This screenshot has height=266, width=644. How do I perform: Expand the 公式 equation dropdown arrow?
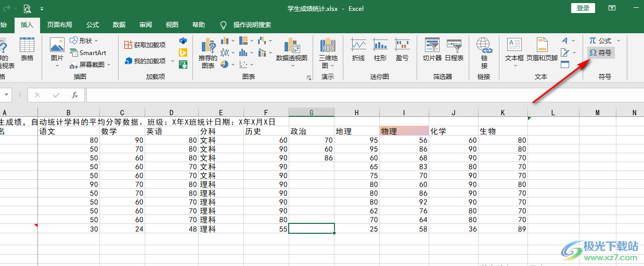tap(618, 41)
